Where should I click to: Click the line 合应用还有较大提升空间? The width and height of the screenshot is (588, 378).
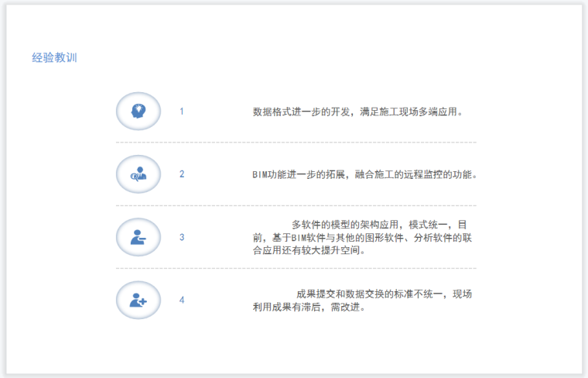click(x=309, y=250)
